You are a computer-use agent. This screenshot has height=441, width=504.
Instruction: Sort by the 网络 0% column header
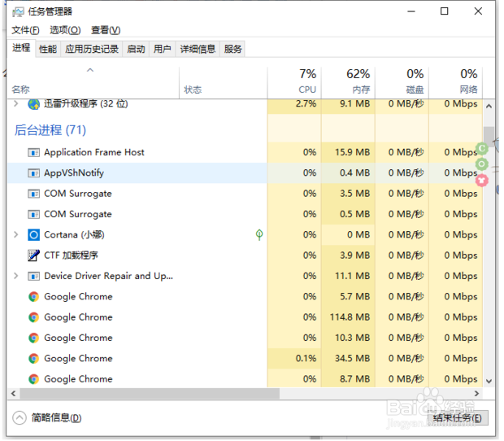click(x=456, y=83)
